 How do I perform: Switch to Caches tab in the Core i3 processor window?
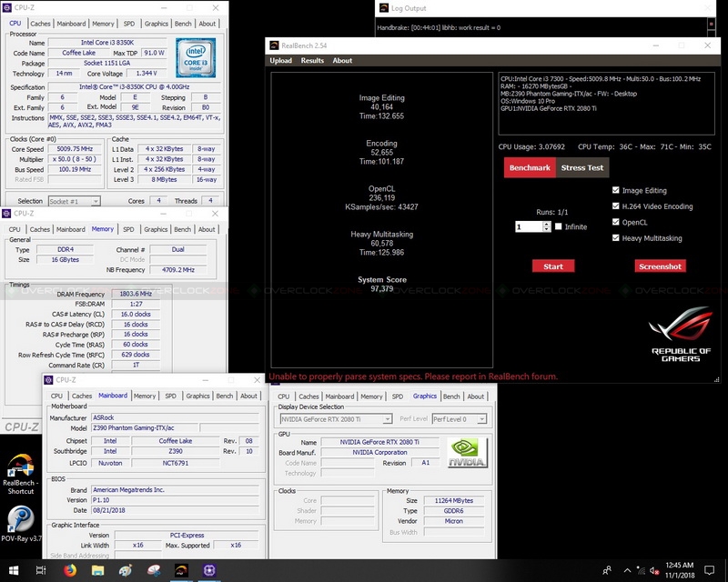click(x=40, y=24)
